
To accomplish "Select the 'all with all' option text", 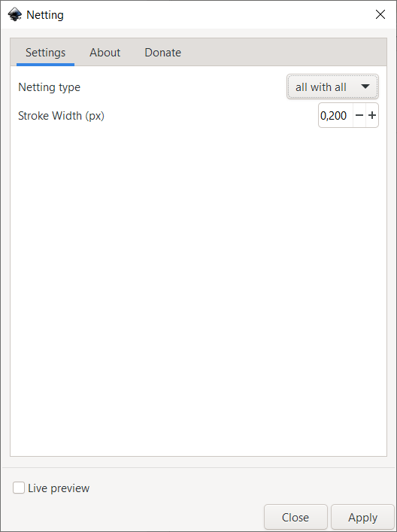I will point(321,87).
